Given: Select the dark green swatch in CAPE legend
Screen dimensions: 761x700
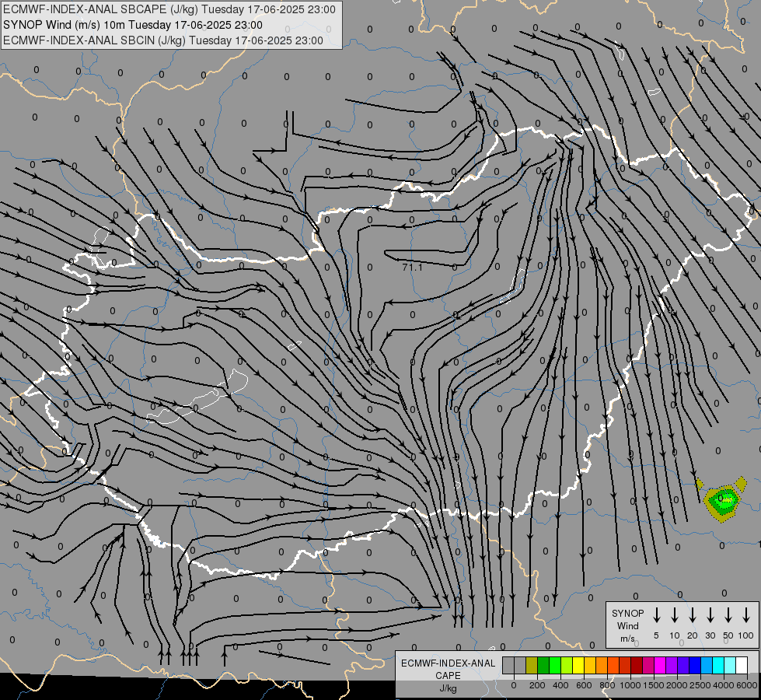Looking at the screenshot, I should pyautogui.click(x=543, y=665).
